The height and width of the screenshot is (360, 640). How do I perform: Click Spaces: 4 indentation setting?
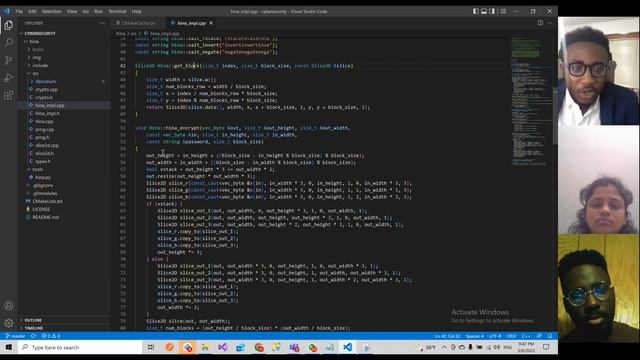475,336
